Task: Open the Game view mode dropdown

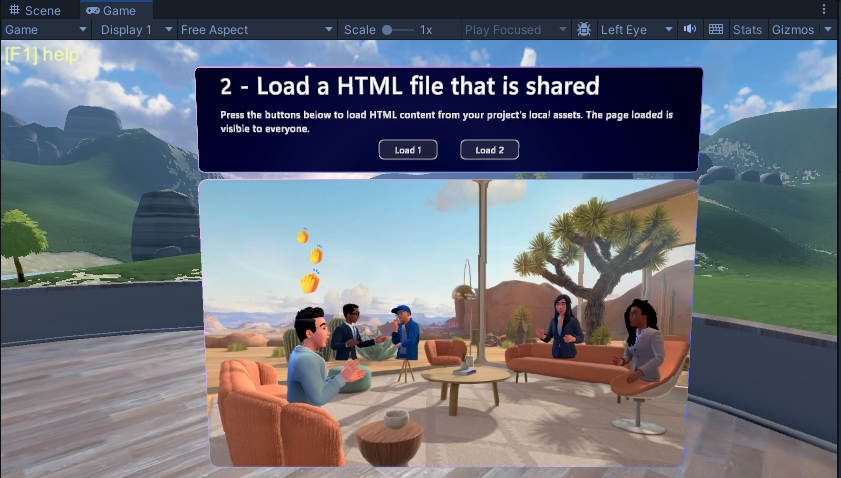Action: tap(46, 30)
